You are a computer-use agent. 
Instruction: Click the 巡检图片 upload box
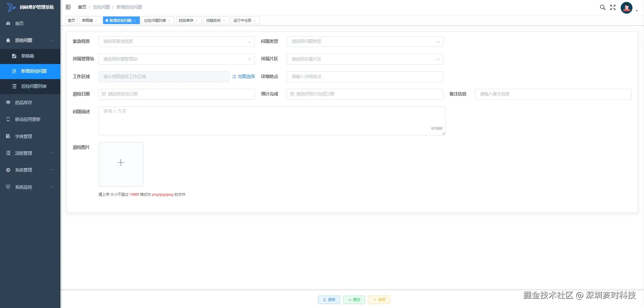tap(121, 164)
